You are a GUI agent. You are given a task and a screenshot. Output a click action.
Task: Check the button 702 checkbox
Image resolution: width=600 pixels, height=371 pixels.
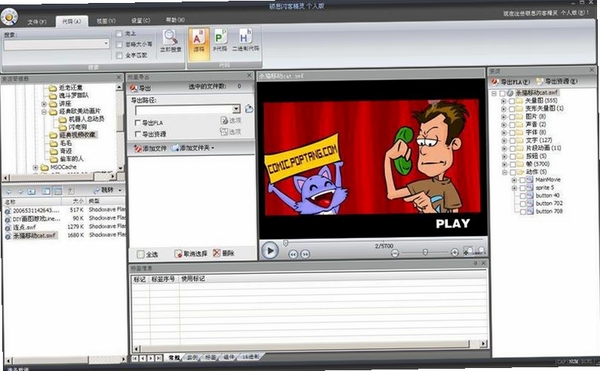(x=522, y=204)
